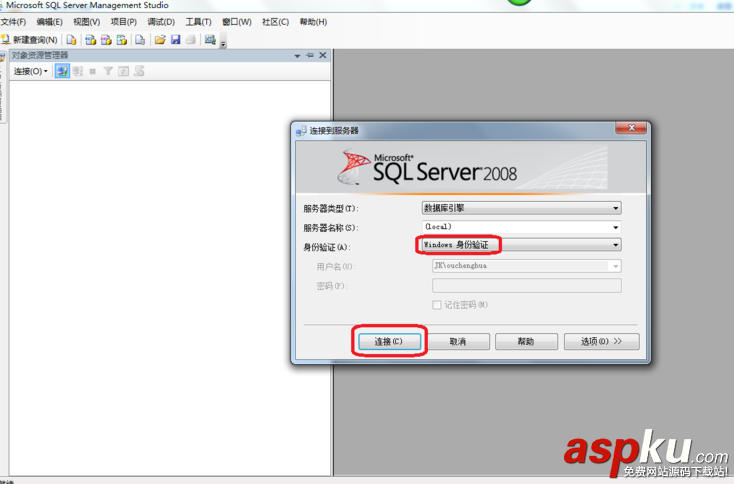Click the script icon in Object Explorer toolbar
The image size is (734, 484).
tap(139, 72)
